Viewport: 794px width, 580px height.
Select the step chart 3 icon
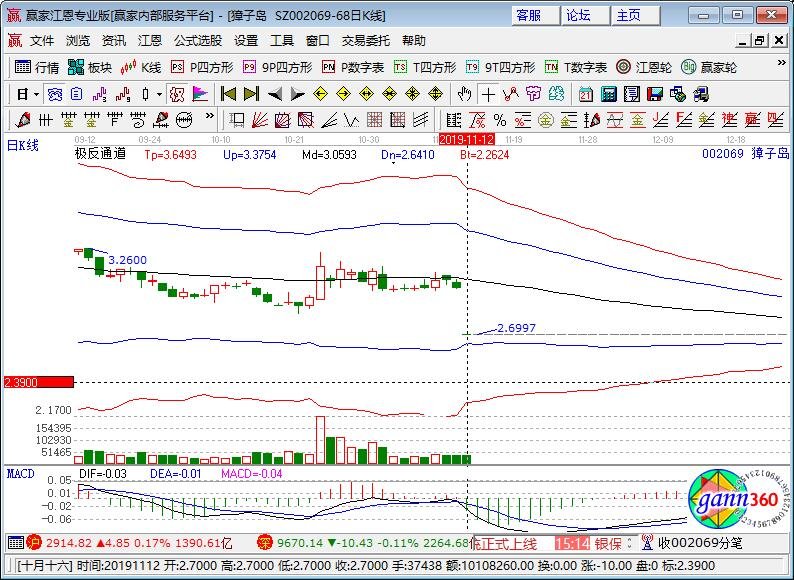[x=99, y=94]
